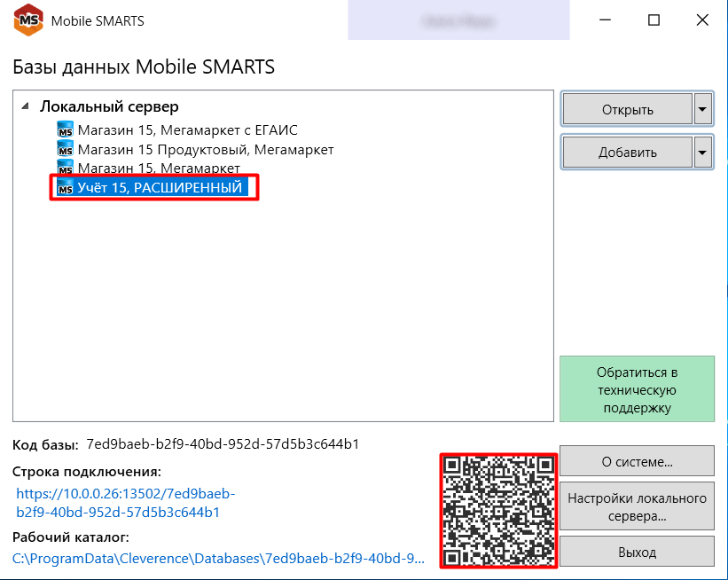Click database icon for Магазин 15 Продуктовый
The width and height of the screenshot is (728, 580).
coord(65,149)
